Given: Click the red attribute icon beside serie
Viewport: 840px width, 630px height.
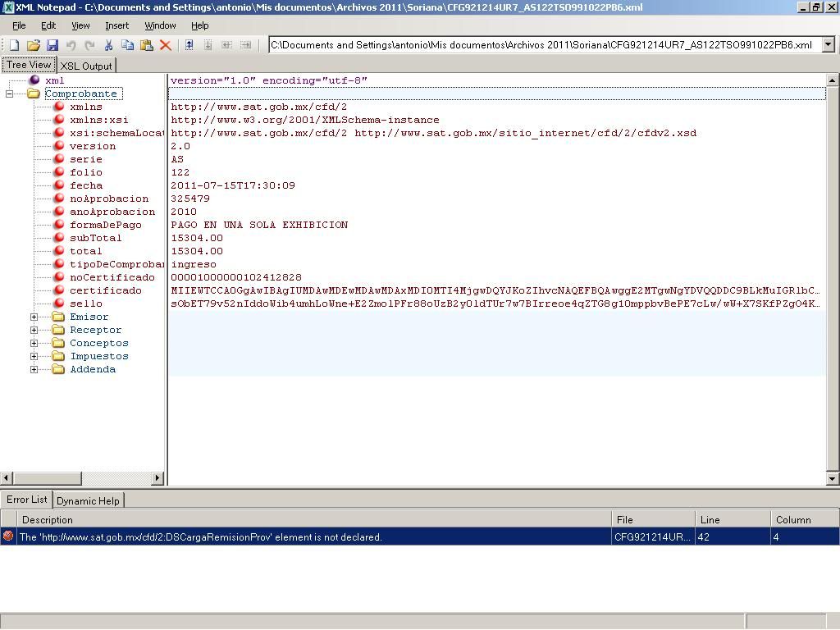Looking at the screenshot, I should click(59, 158).
